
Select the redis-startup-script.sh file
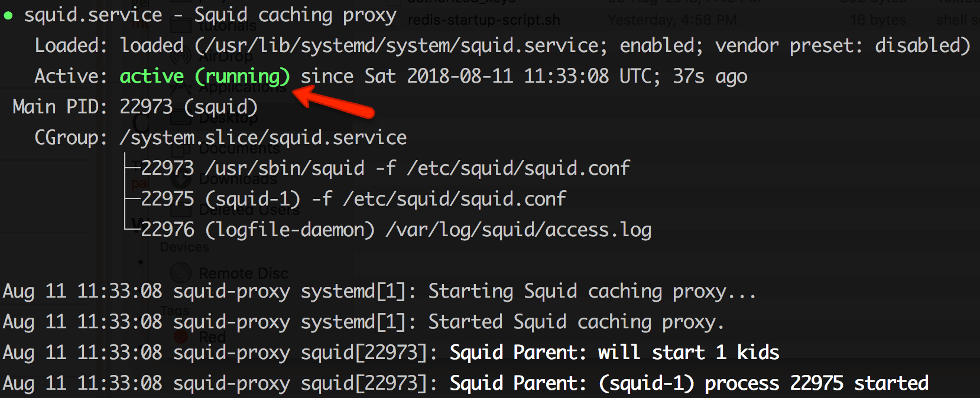[483, 20]
